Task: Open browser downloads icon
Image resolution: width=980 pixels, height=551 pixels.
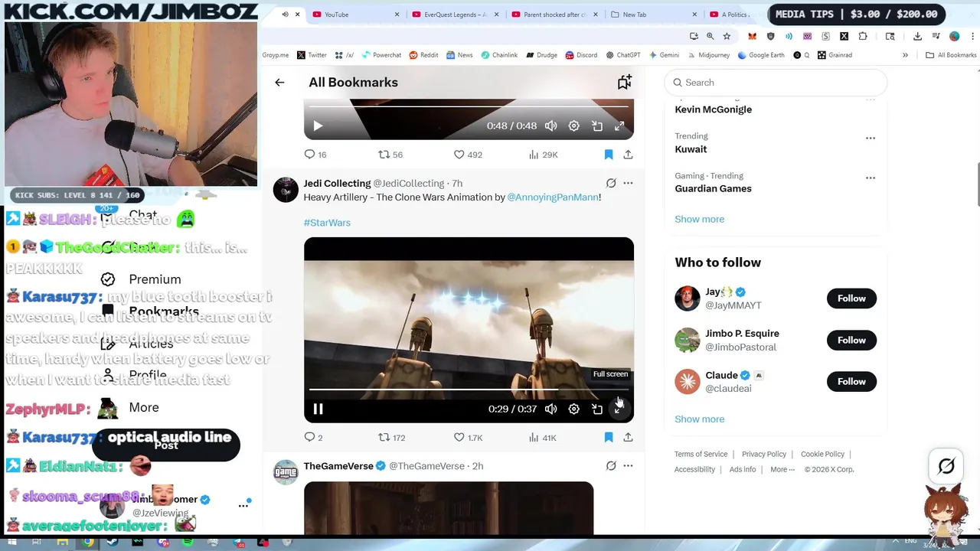Action: (917, 36)
